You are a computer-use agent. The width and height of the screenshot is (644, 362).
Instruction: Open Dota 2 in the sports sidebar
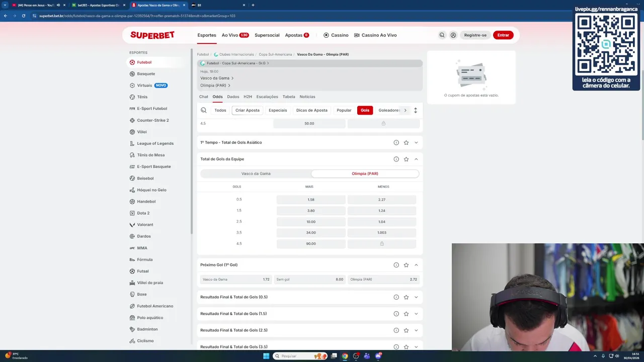tap(143, 213)
